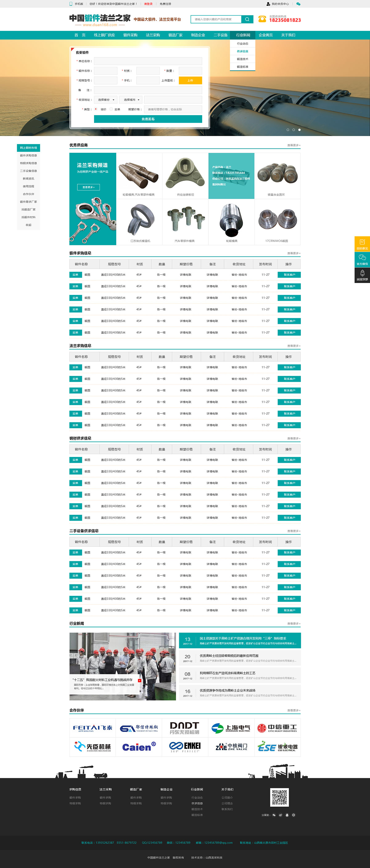This screenshot has width=370, height=868.
Task: Open the 锻件采购 nav item
Action: [x=130, y=35]
